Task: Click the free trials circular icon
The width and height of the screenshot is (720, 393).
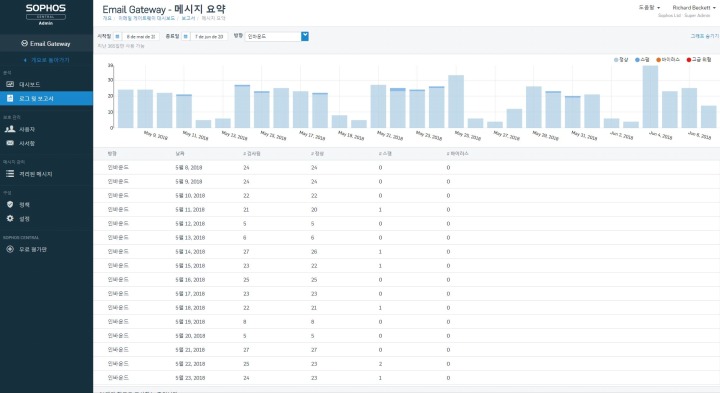Action: pyautogui.click(x=10, y=249)
